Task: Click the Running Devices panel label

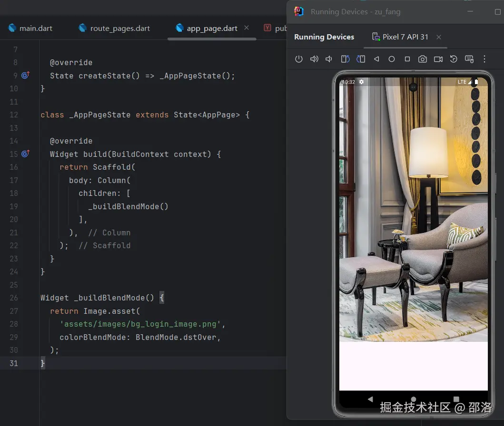Action: (324, 37)
